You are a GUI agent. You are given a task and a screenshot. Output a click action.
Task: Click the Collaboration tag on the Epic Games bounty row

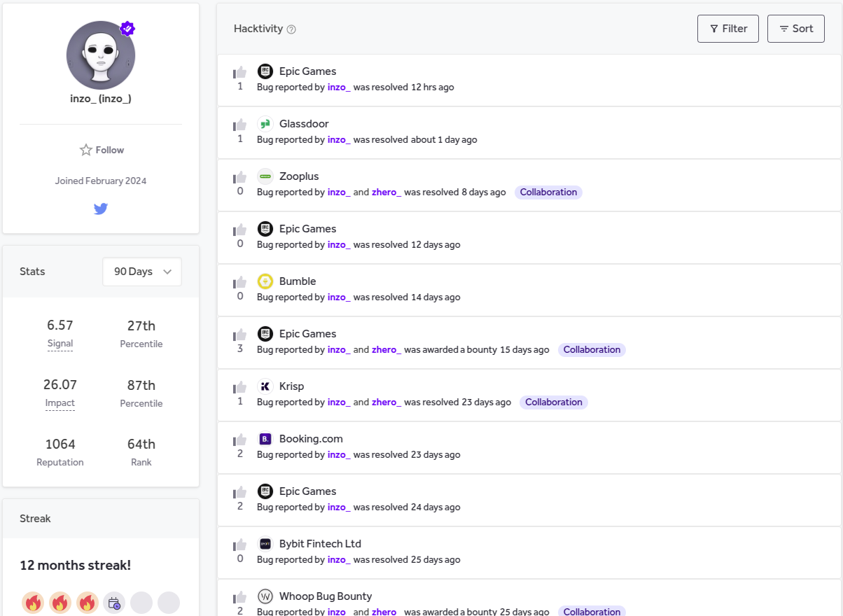pos(592,349)
